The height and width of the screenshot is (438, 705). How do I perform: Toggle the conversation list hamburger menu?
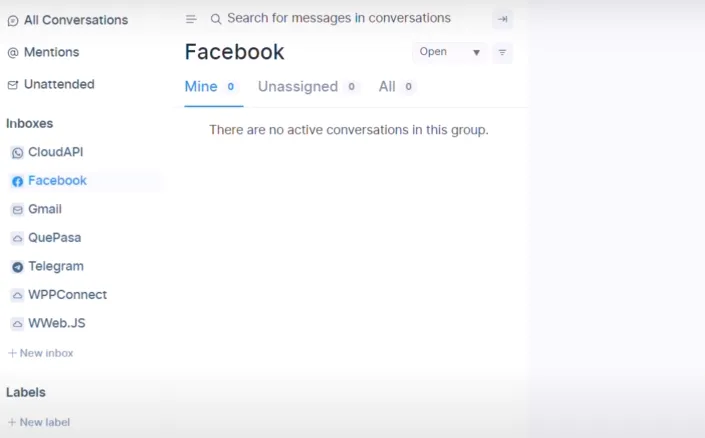coord(191,19)
